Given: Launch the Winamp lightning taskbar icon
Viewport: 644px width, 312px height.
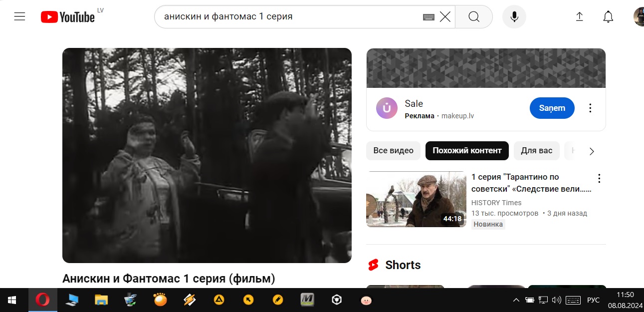Looking at the screenshot, I should tap(190, 300).
